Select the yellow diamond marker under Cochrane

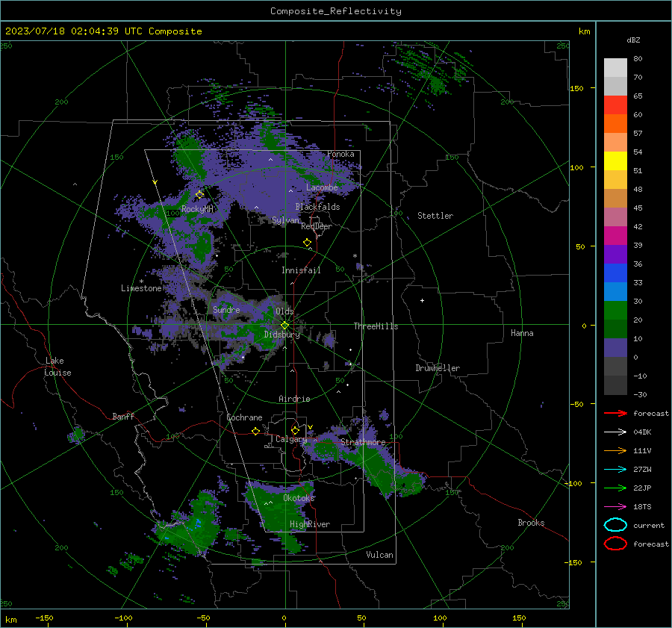255,431
